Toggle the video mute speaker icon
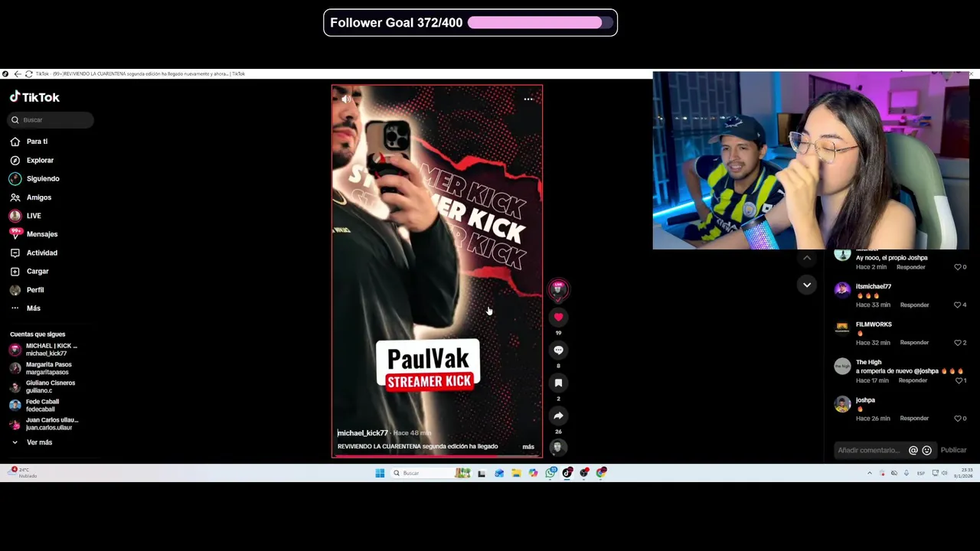 tap(346, 99)
